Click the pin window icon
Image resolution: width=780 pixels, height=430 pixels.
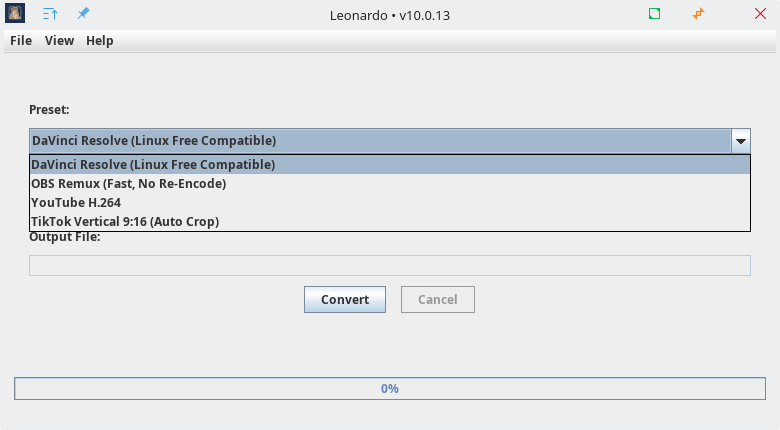pos(83,15)
